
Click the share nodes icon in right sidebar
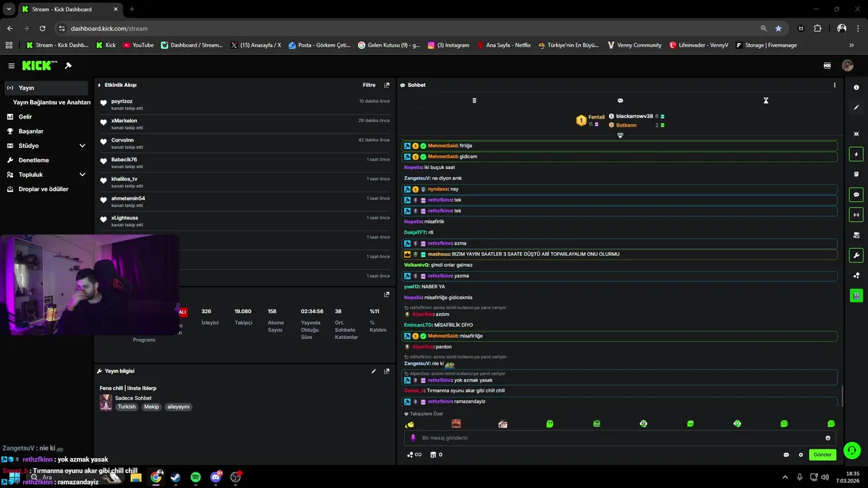[856, 275]
